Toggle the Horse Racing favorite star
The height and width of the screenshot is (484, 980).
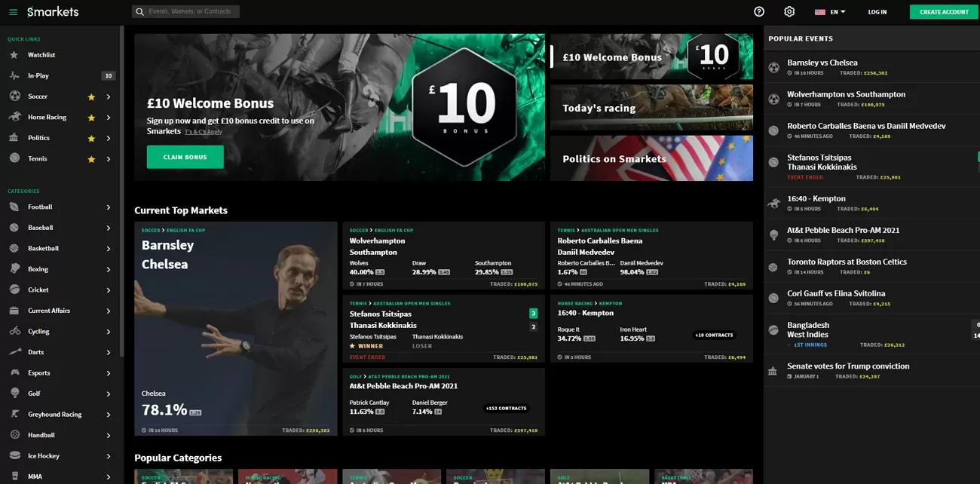91,118
